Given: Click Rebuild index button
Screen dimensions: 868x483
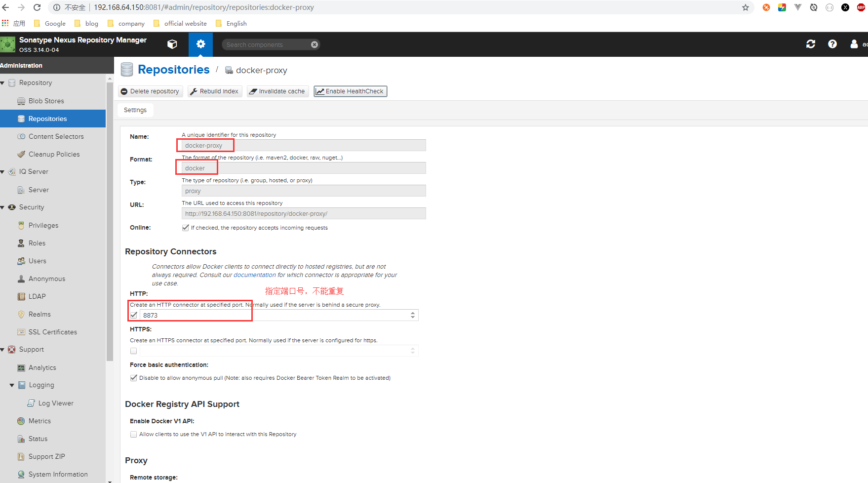Looking at the screenshot, I should [x=215, y=91].
